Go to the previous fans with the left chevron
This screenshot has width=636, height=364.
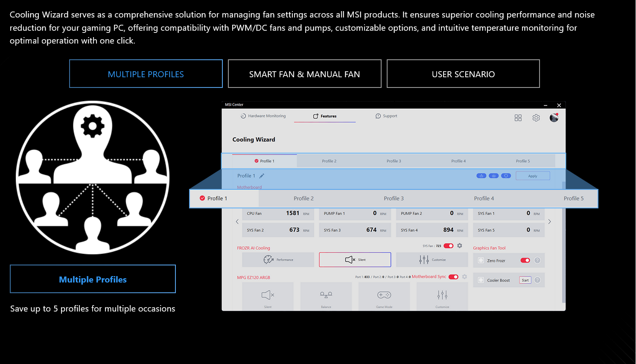click(x=237, y=221)
